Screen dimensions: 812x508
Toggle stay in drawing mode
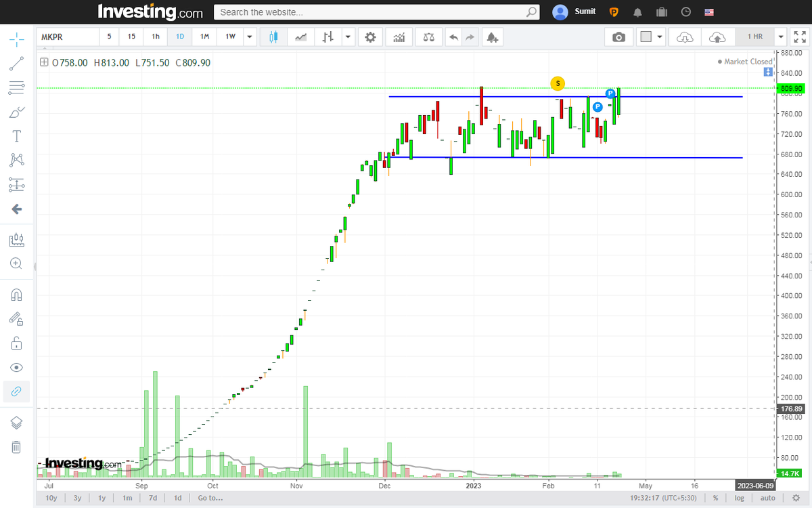point(16,318)
